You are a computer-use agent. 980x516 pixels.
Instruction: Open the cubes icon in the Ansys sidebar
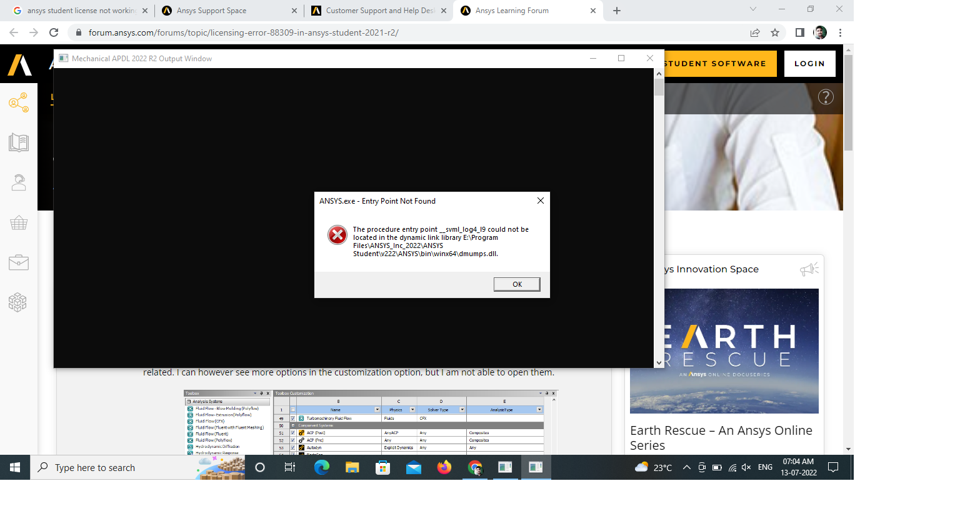(x=17, y=302)
